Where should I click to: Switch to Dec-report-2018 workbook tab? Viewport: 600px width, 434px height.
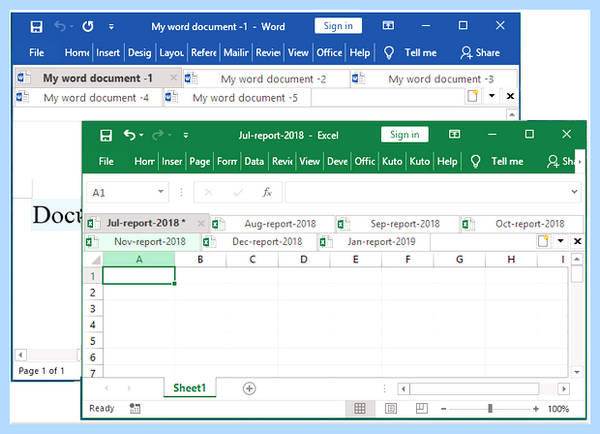(259, 242)
